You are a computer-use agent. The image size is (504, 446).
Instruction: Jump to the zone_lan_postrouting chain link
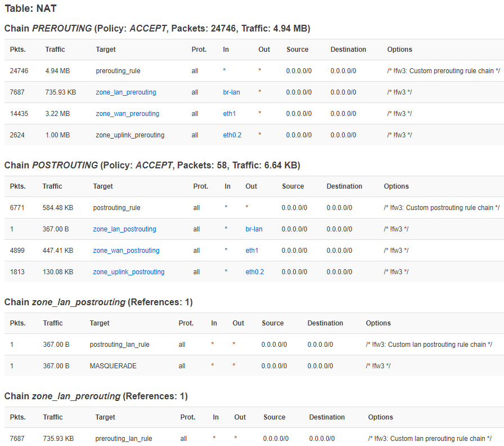124,229
